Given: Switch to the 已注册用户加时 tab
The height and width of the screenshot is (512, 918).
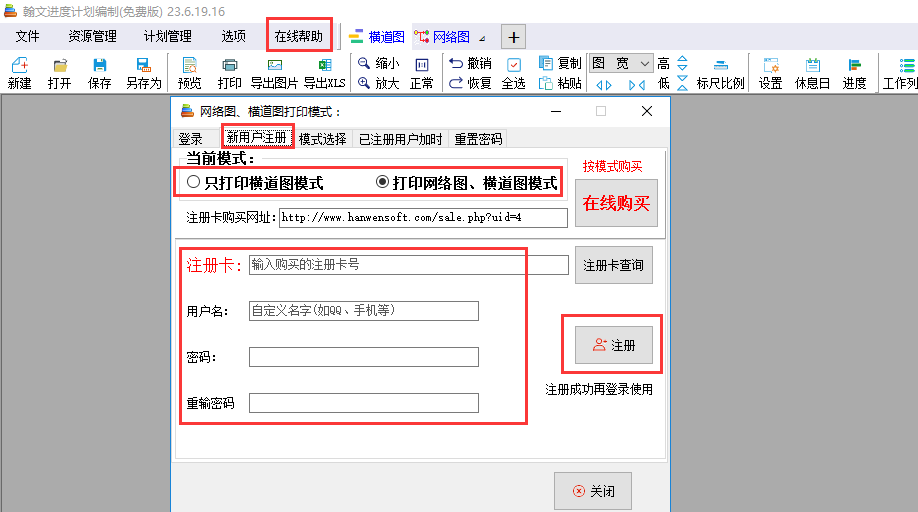Looking at the screenshot, I should pyautogui.click(x=400, y=139).
